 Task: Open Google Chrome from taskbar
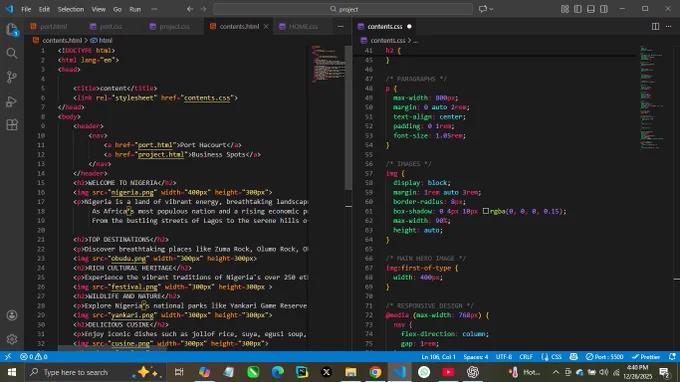click(375, 372)
